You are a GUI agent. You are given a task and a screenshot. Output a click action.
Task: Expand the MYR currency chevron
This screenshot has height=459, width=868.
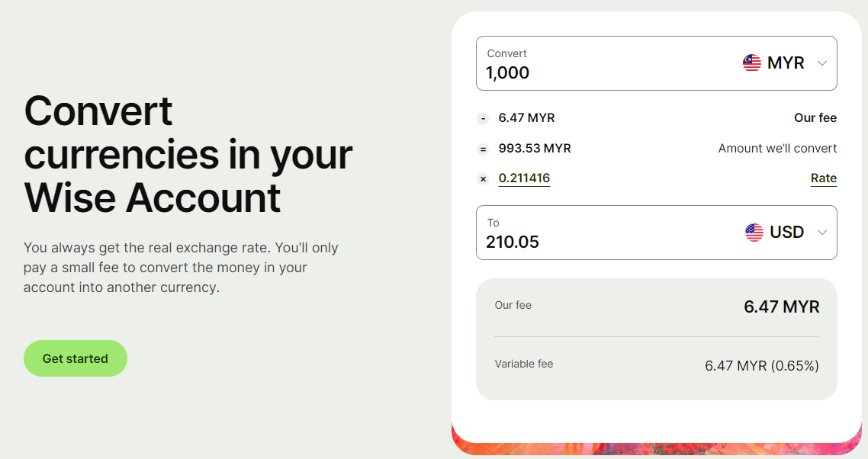[822, 63]
